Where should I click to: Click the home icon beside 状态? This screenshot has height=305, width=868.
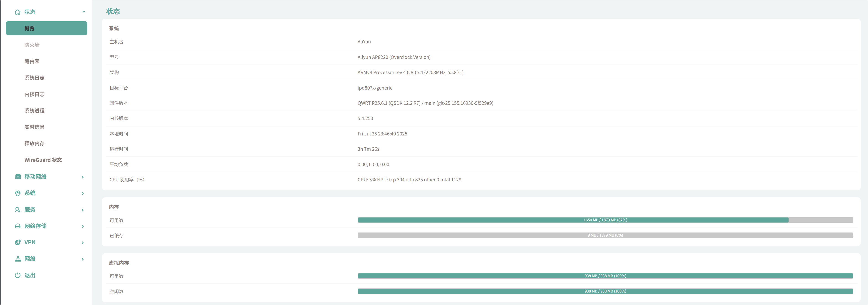coord(18,12)
